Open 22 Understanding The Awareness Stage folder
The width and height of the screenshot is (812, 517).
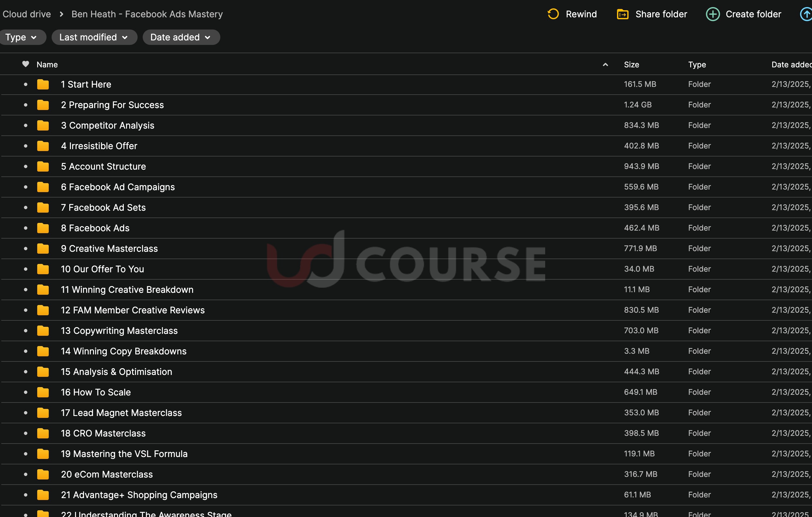pyautogui.click(x=146, y=513)
